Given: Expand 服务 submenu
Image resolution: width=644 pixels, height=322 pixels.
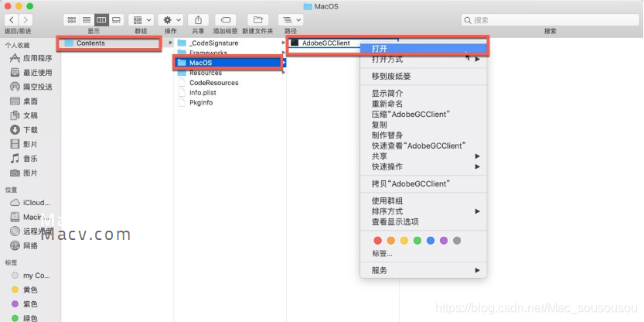Looking at the screenshot, I should click(x=423, y=271).
